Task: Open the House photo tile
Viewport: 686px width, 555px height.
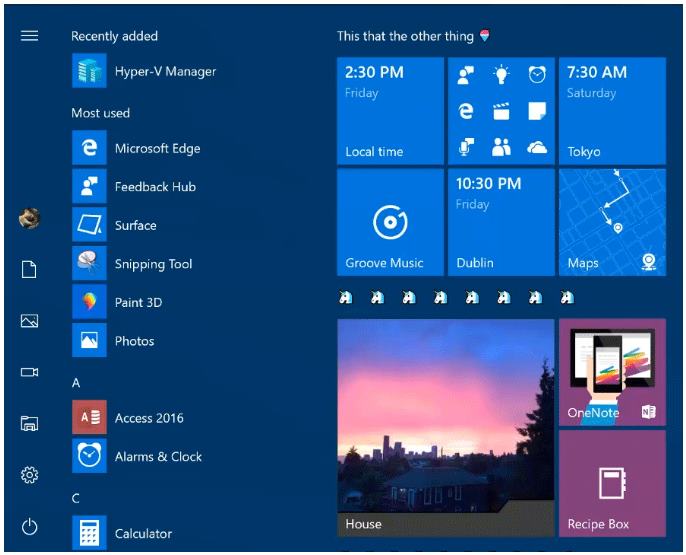Action: [x=446, y=427]
